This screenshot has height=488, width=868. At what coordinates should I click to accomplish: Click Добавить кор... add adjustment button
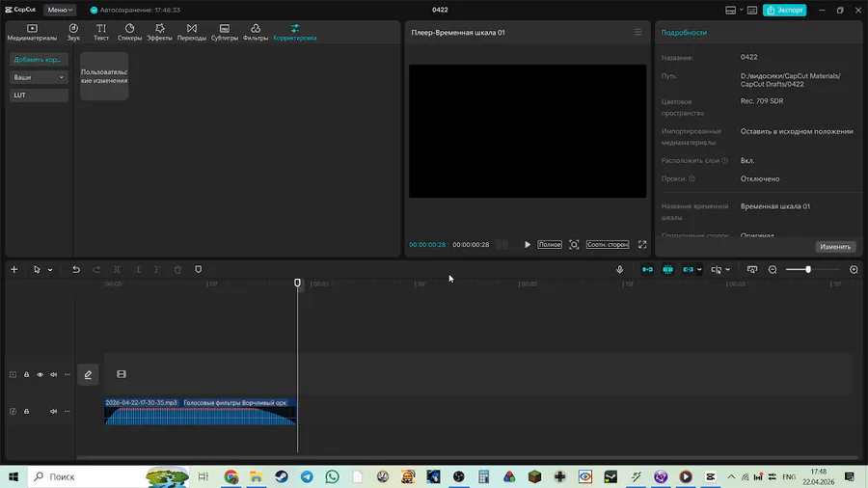tap(39, 59)
